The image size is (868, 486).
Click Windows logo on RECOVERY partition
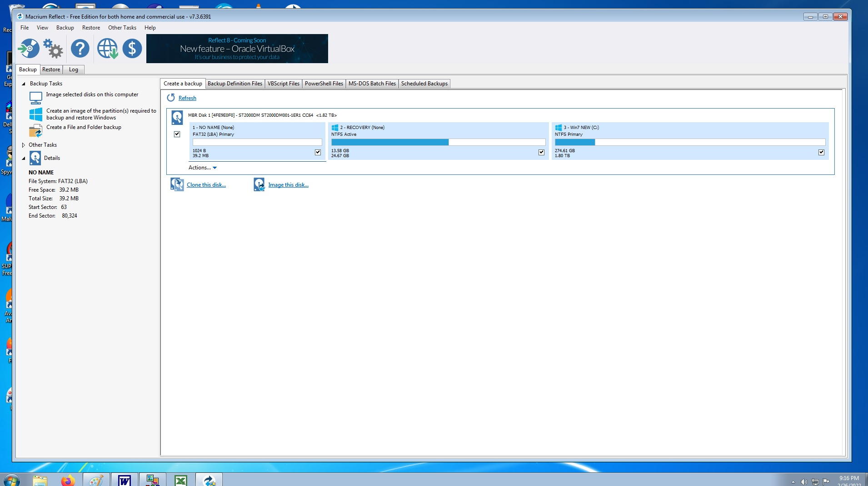point(335,128)
